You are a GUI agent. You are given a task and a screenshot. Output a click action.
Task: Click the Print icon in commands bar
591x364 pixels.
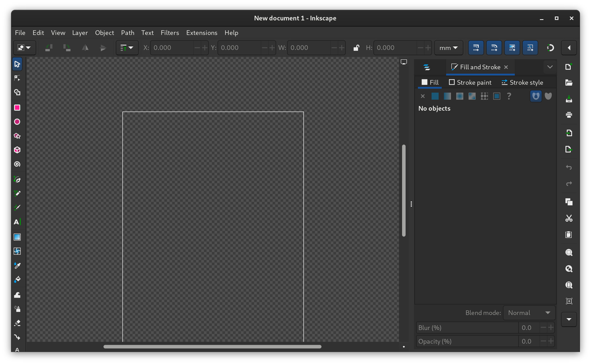[x=569, y=115]
